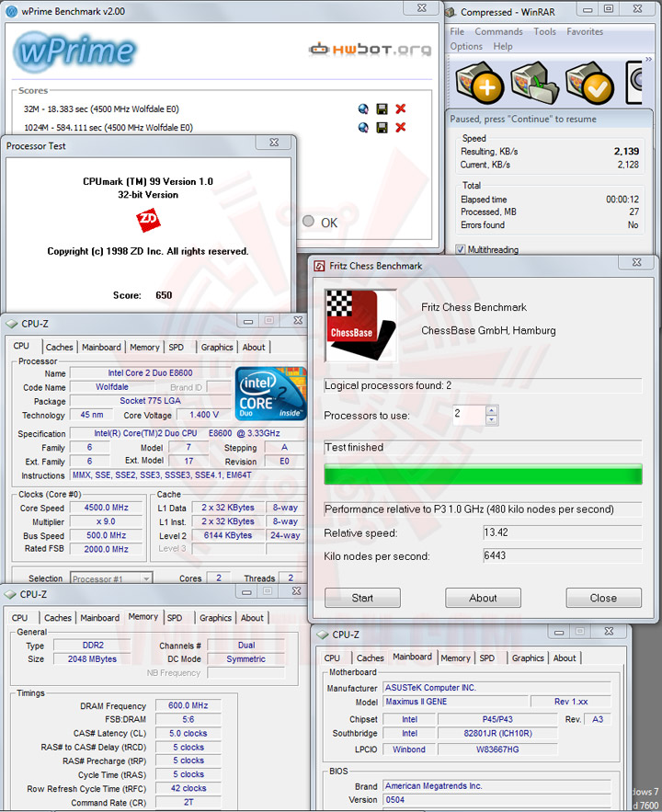The width and height of the screenshot is (662, 812).
Task: Click the WinRAR Extract To toolbar icon
Action: (x=535, y=83)
